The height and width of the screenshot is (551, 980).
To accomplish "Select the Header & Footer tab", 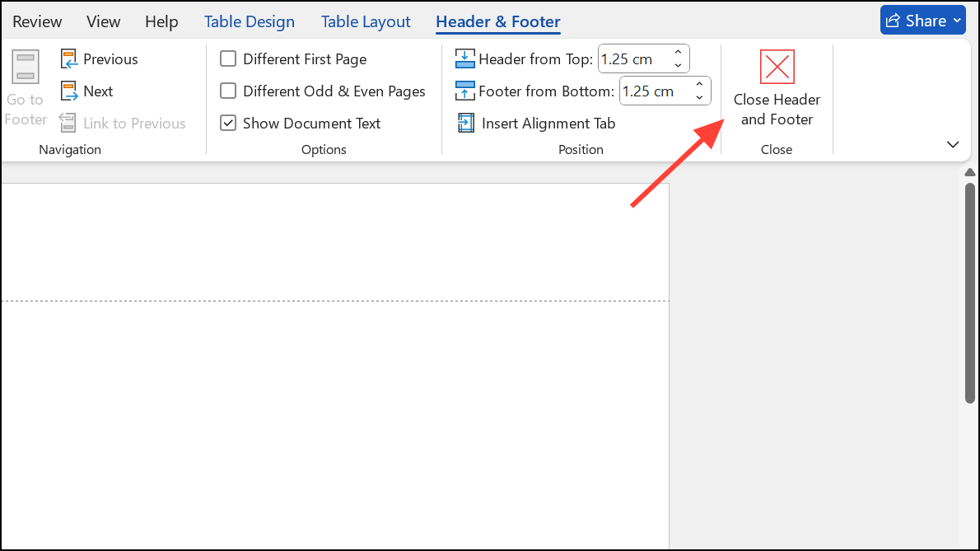I will [x=498, y=21].
